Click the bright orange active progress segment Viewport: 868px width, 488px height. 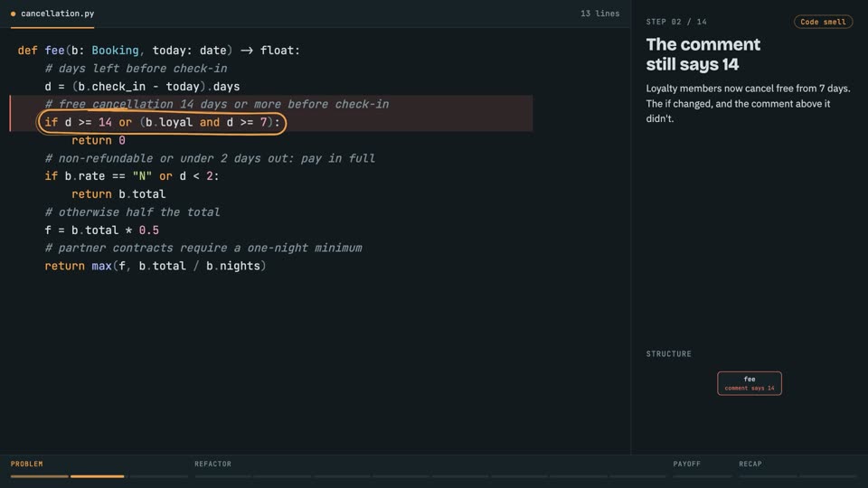[x=98, y=476]
